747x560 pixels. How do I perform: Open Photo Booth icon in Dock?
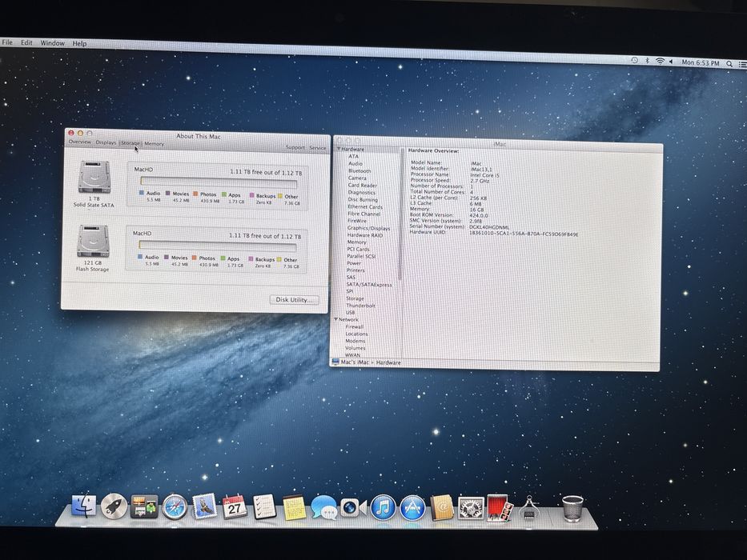pyautogui.click(x=500, y=508)
